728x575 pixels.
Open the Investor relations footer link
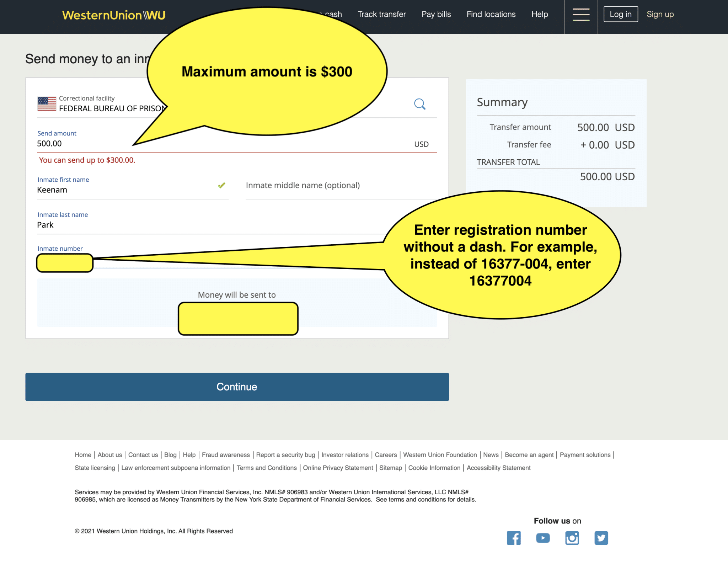tap(345, 455)
